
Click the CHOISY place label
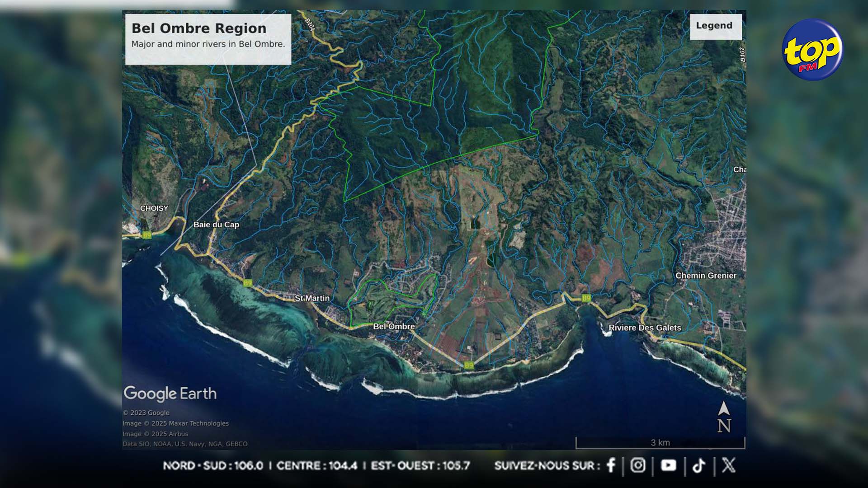coord(154,208)
